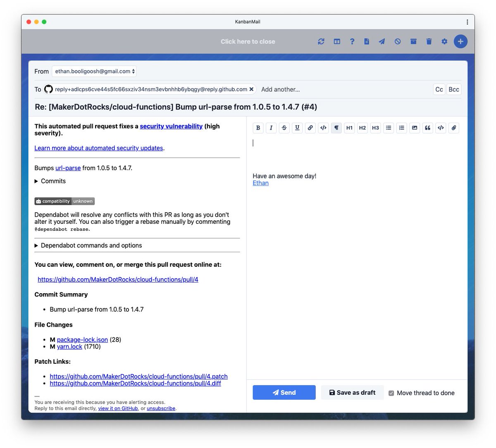Screen dimensions: 496x448
Task: Insert a hyperlink with the link icon
Action: (310, 128)
